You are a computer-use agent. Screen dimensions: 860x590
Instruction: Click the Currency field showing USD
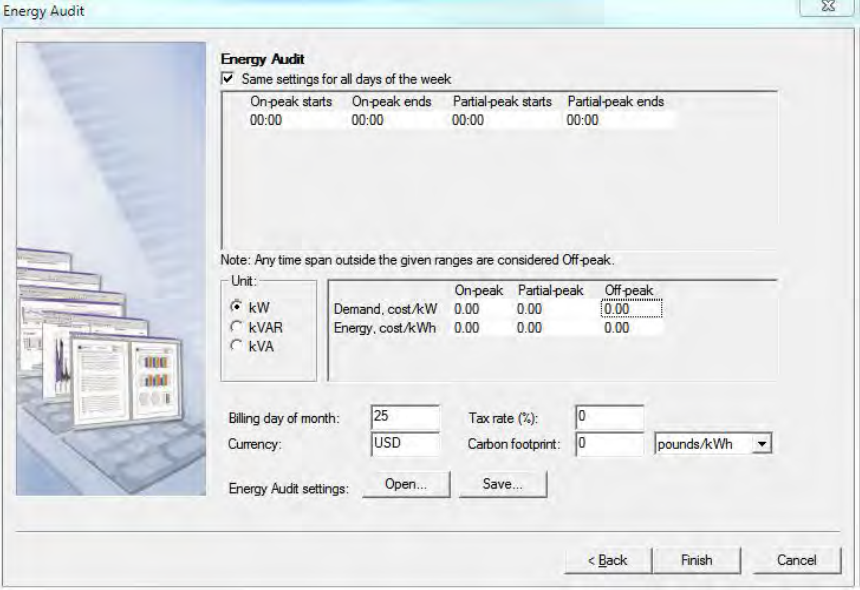[x=405, y=438]
